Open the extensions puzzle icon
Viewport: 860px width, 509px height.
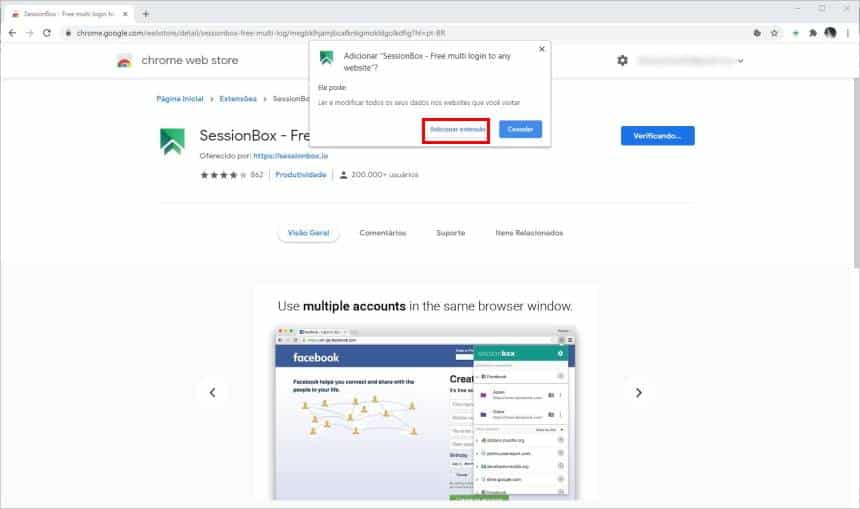click(812, 33)
